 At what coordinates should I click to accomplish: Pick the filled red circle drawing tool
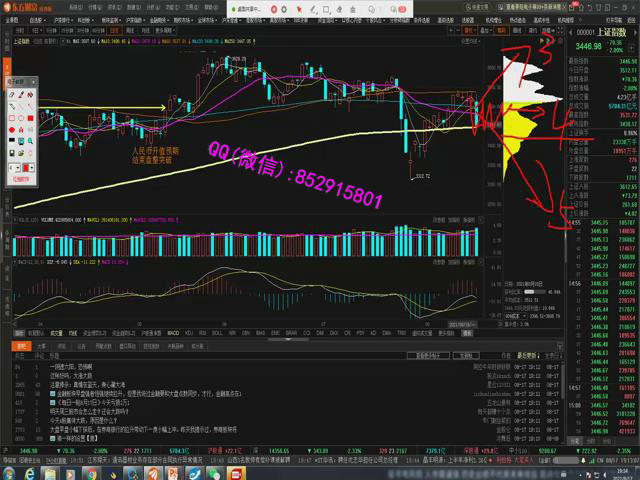coord(11,130)
